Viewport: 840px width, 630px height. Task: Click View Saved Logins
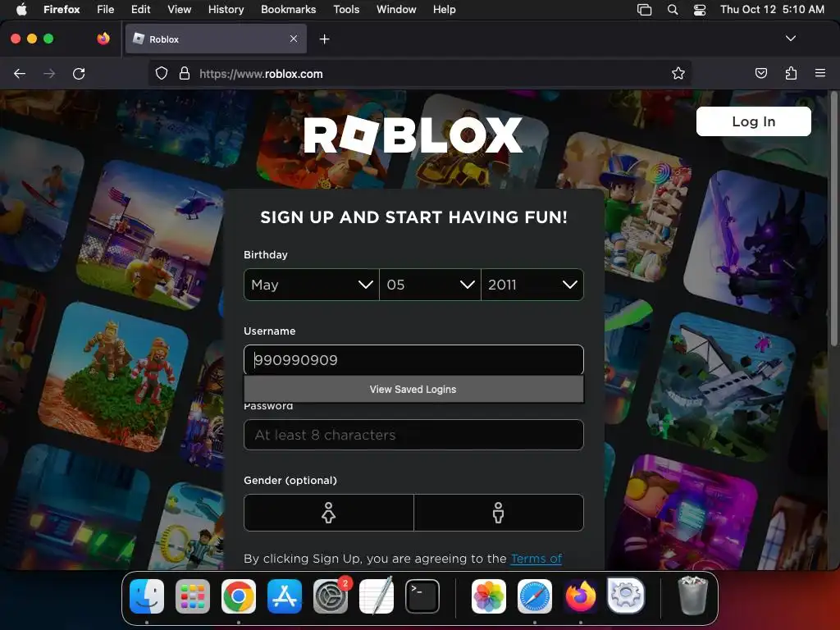(x=413, y=390)
